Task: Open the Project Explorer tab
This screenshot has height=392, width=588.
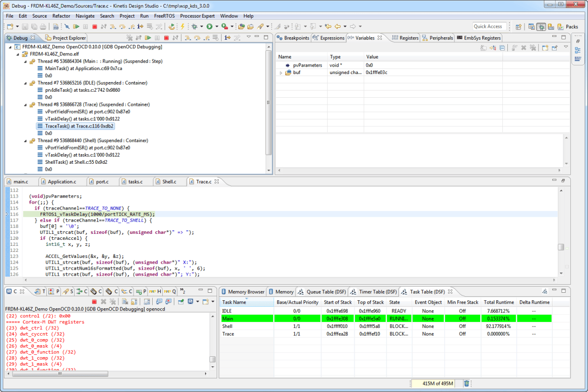Action: point(66,38)
